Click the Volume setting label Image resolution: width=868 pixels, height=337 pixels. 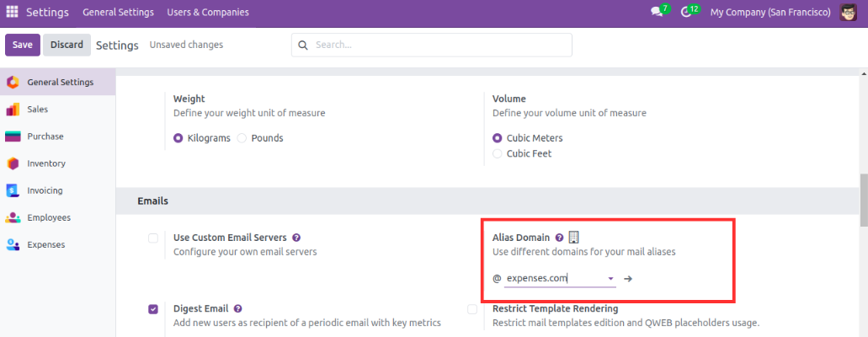tap(509, 99)
